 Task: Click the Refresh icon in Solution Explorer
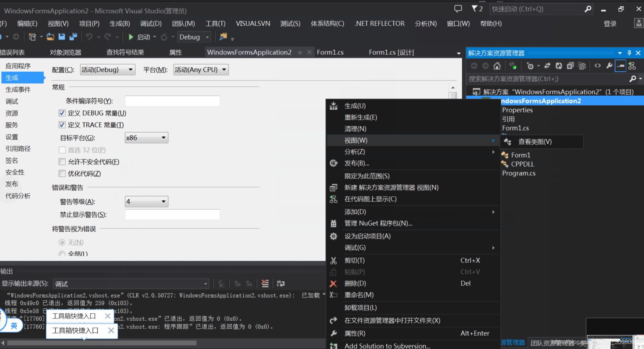[x=559, y=66]
